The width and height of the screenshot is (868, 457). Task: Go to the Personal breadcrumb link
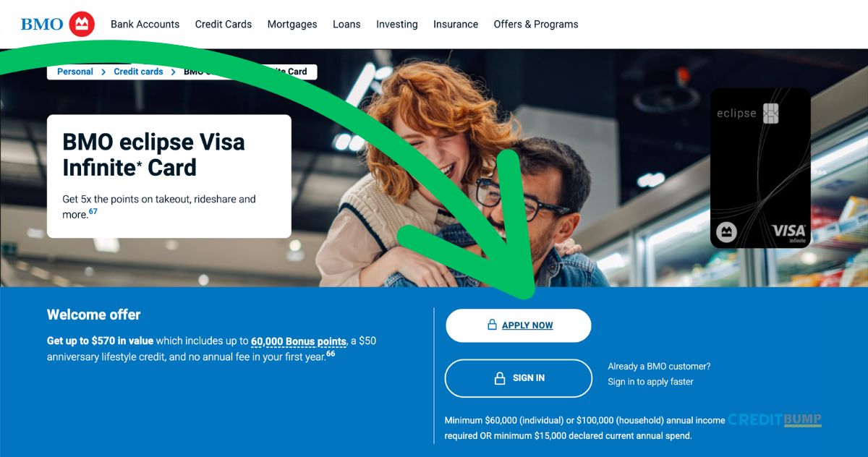75,72
